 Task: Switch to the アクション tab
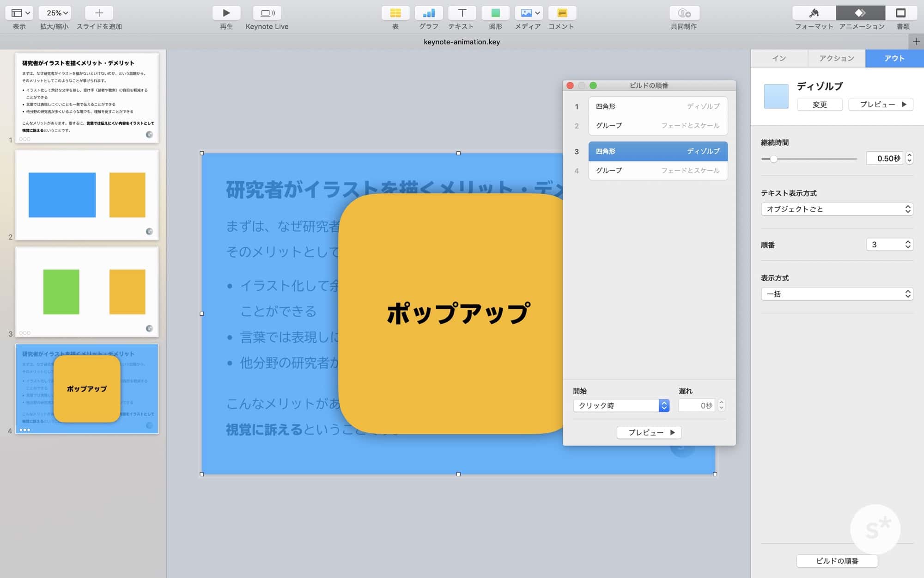tap(836, 58)
